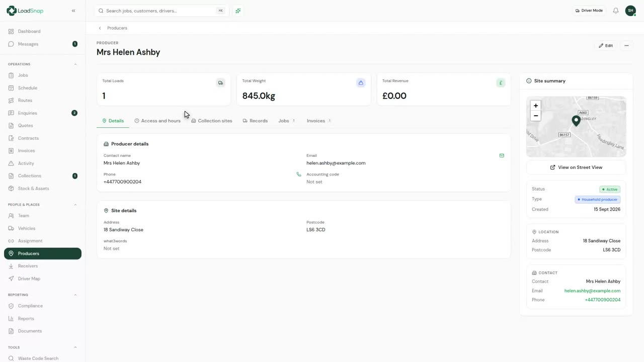Zoom in on the site map
This screenshot has width=644, height=362.
click(536, 106)
